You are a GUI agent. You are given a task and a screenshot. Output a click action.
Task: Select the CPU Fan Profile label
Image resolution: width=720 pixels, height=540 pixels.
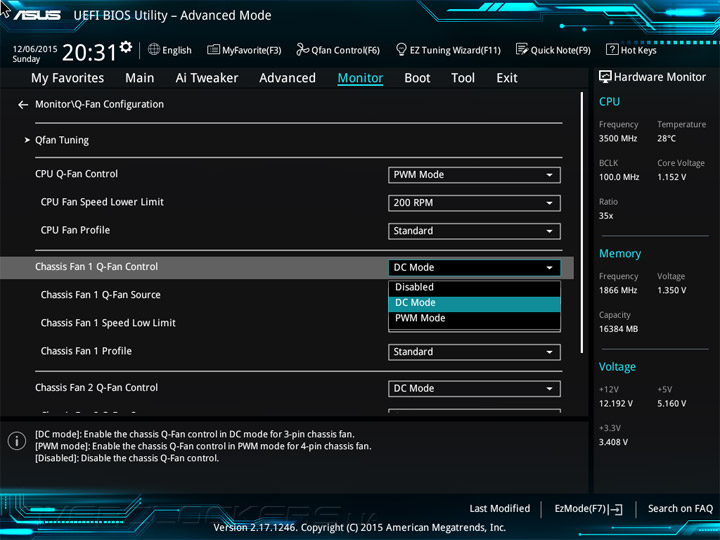click(75, 230)
